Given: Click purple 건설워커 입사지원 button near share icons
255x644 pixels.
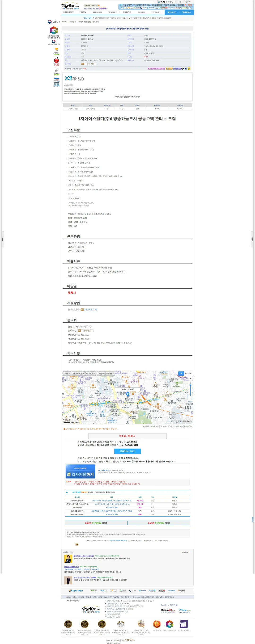Looking at the screenshot, I should coord(156,68).
